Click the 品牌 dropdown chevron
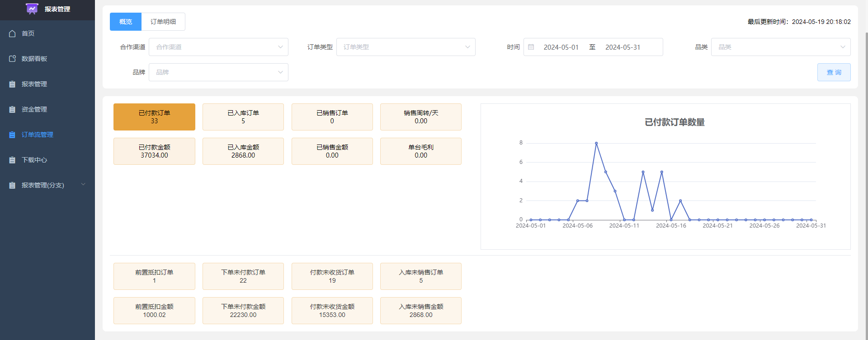The image size is (868, 340). [280, 72]
